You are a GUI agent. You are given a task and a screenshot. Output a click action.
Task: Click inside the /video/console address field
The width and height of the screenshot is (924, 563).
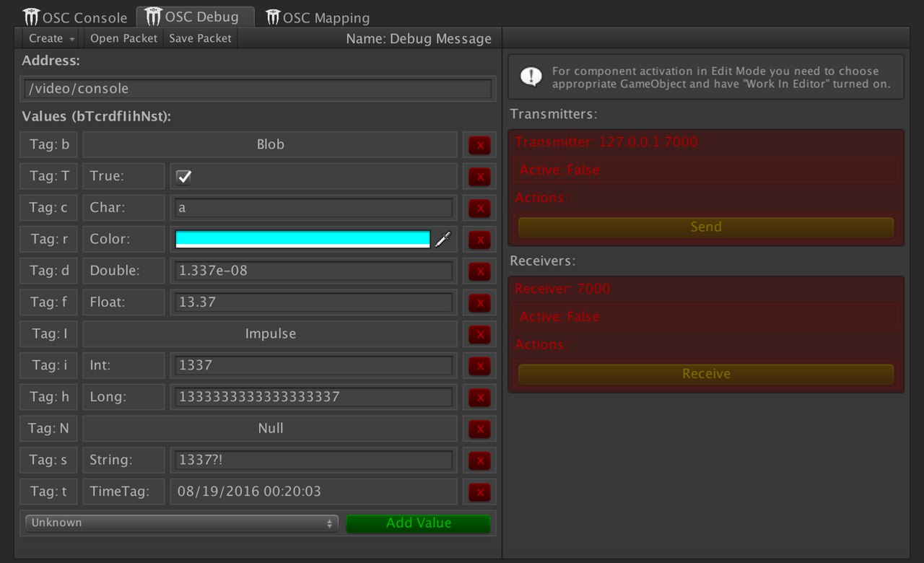(x=256, y=88)
